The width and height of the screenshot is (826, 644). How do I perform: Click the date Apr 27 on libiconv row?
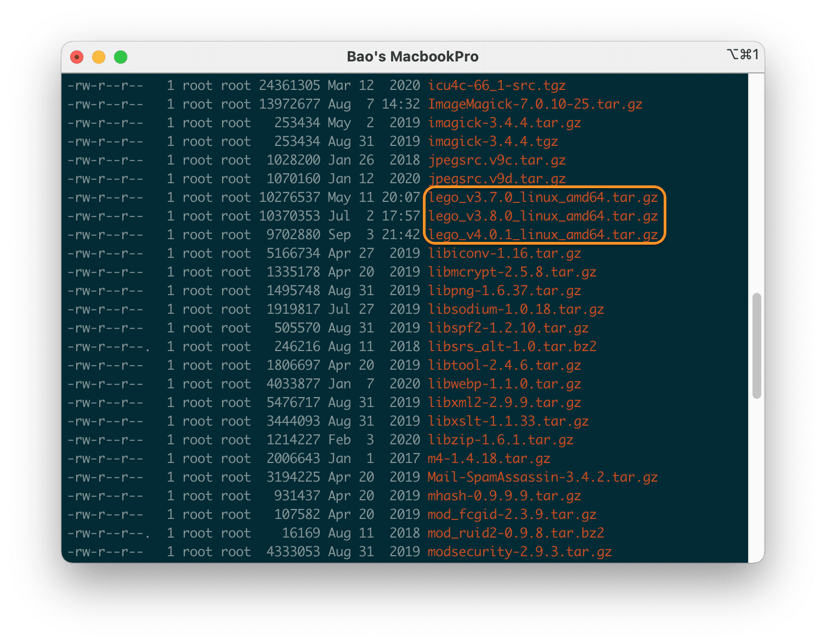(x=351, y=254)
